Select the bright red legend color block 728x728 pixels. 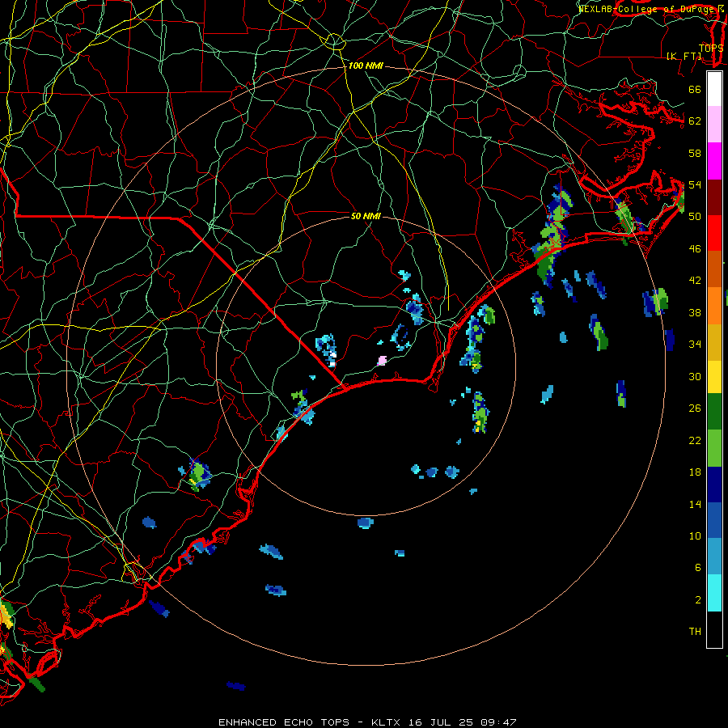[x=714, y=233]
